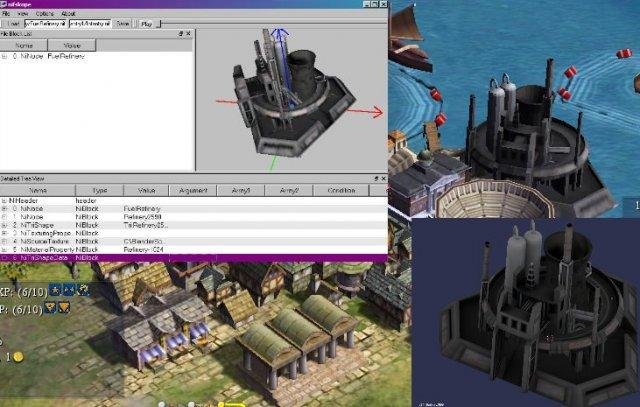Expand the 6 NiTriShapeData tree node
Viewport: 640px width, 407px height.
pyautogui.click(x=4, y=258)
